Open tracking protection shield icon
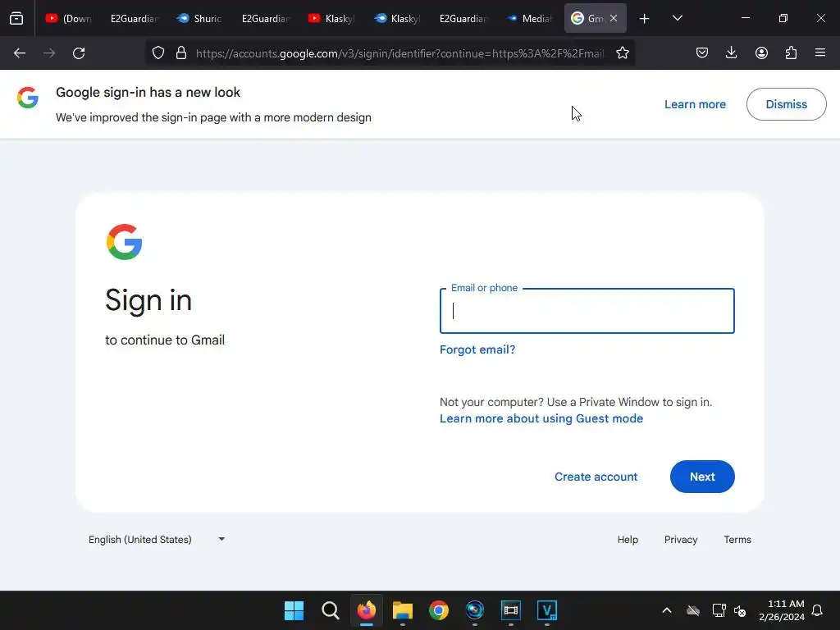840x630 pixels. click(x=158, y=53)
